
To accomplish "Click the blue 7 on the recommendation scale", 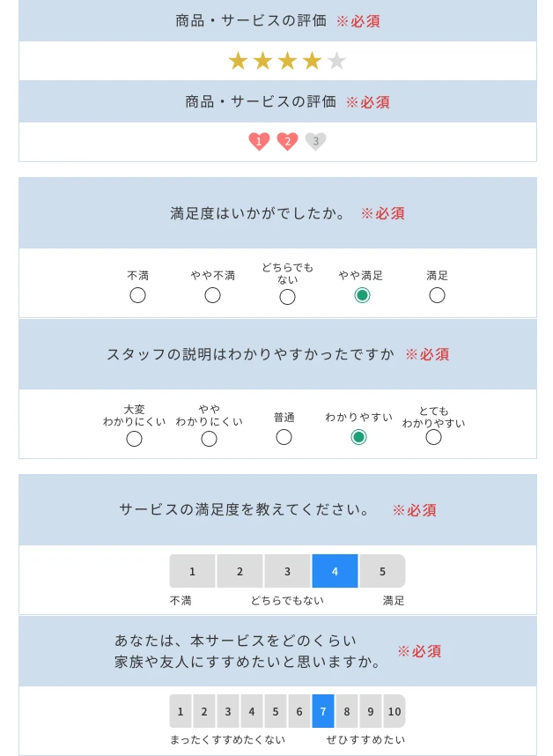I will point(323,711).
